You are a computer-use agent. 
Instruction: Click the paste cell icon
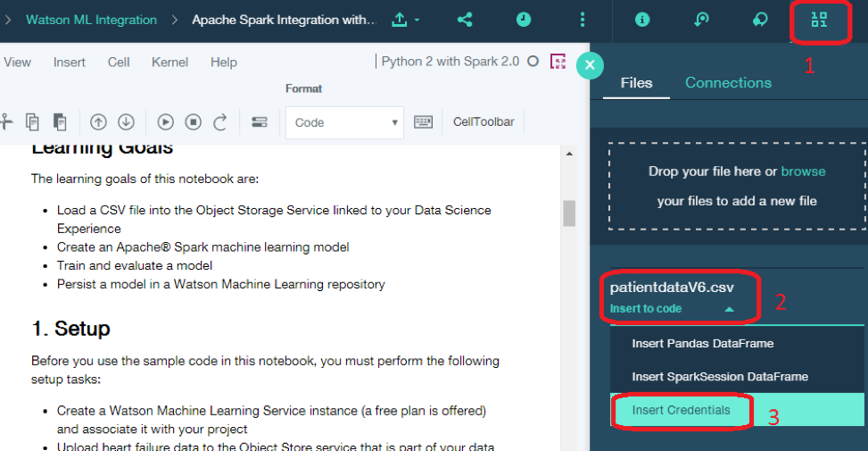60,121
